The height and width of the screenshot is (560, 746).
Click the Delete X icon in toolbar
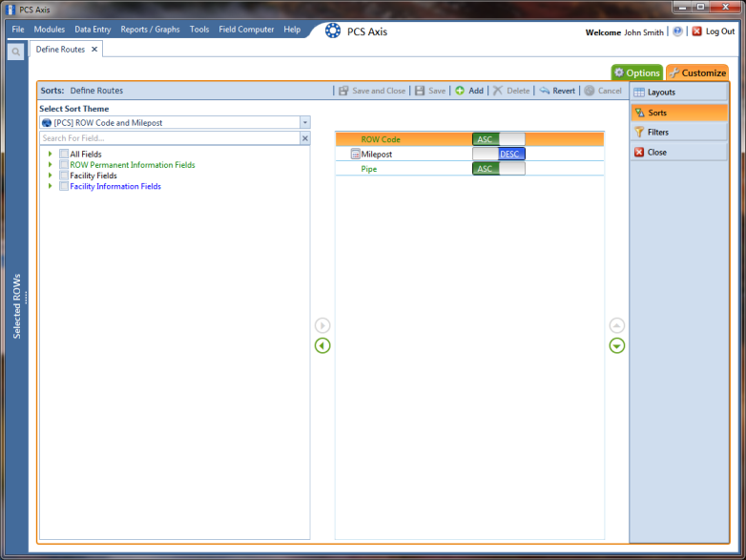coord(498,91)
